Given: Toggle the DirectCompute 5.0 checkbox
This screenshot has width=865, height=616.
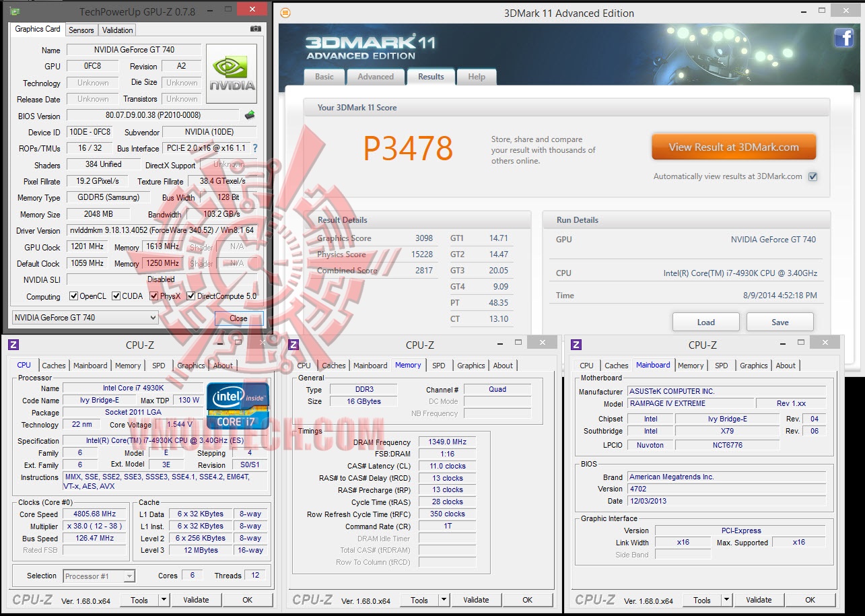Looking at the screenshot, I should click(x=191, y=296).
